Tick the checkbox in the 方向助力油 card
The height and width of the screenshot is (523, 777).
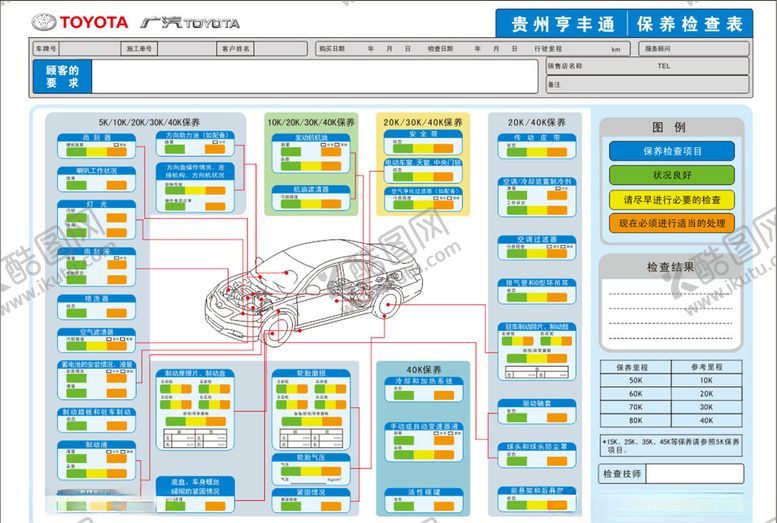pos(215,142)
